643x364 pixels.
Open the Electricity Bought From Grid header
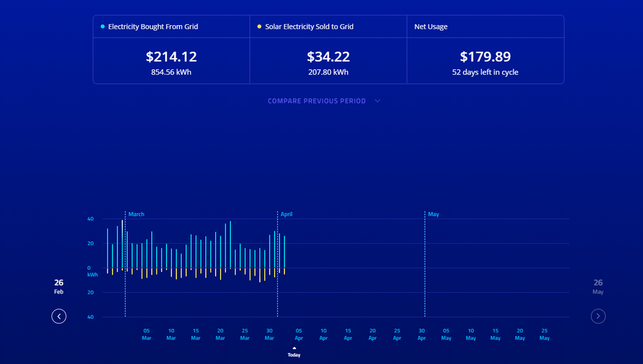click(153, 27)
